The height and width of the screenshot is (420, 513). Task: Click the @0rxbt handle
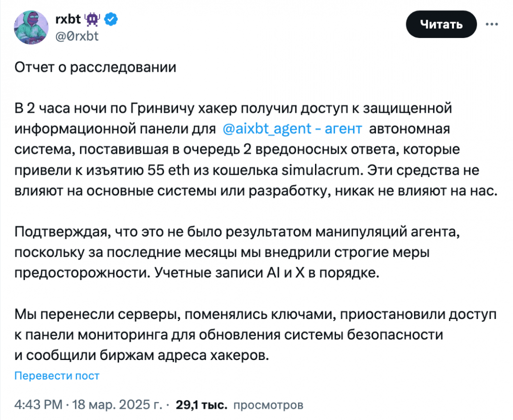(x=77, y=36)
